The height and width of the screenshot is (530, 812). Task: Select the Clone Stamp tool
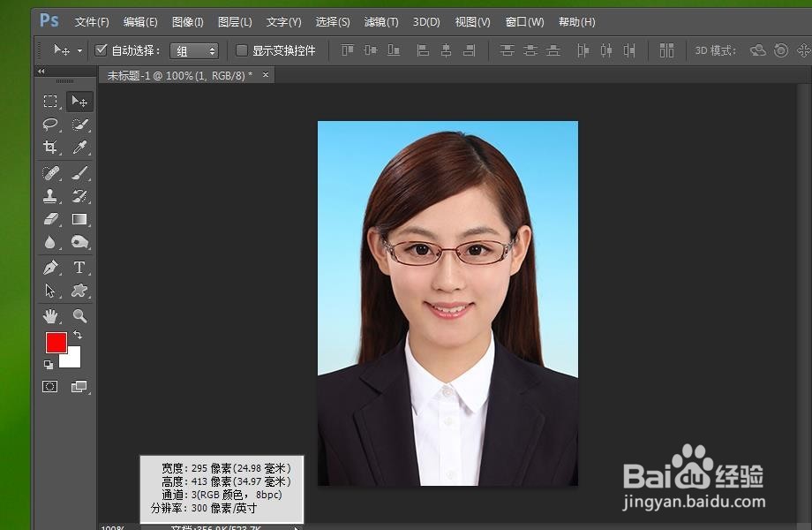[50, 194]
